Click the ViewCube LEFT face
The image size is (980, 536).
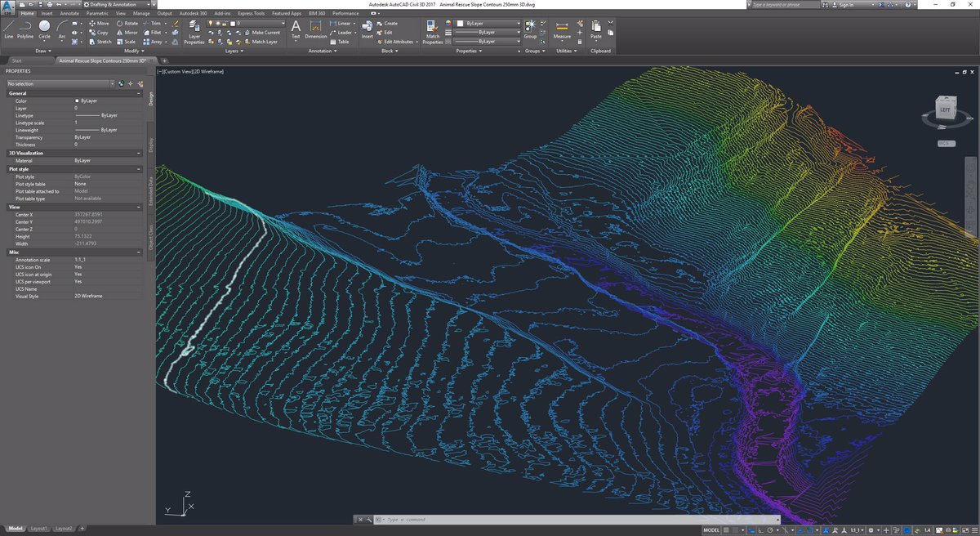(x=945, y=108)
